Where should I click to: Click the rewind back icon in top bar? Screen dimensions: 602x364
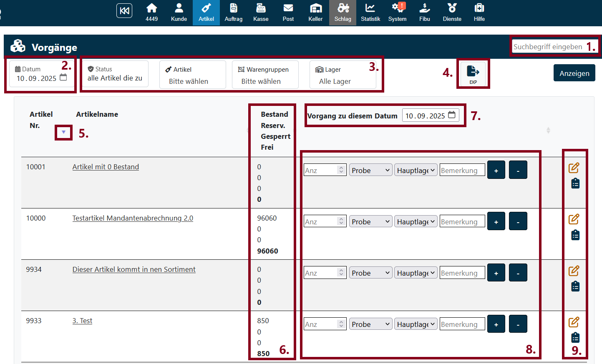(124, 11)
